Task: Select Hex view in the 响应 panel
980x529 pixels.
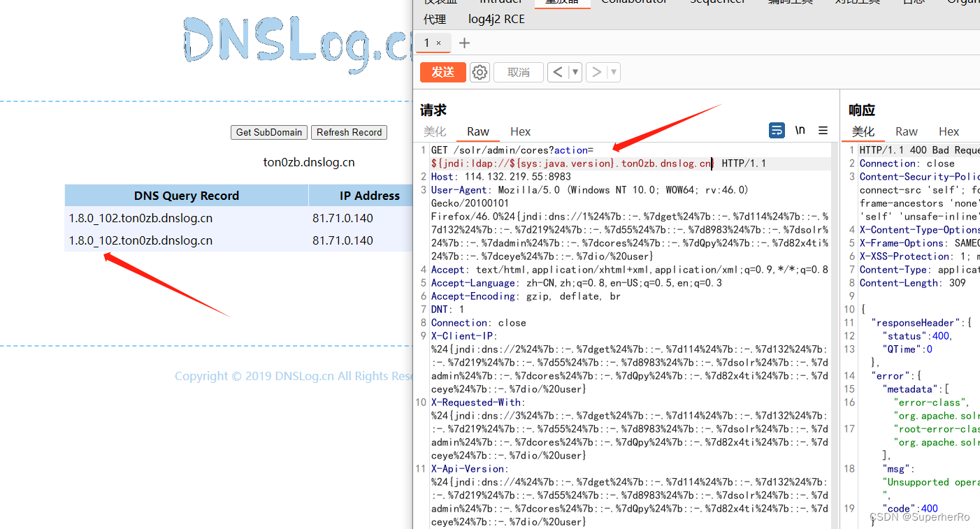Action: point(949,131)
